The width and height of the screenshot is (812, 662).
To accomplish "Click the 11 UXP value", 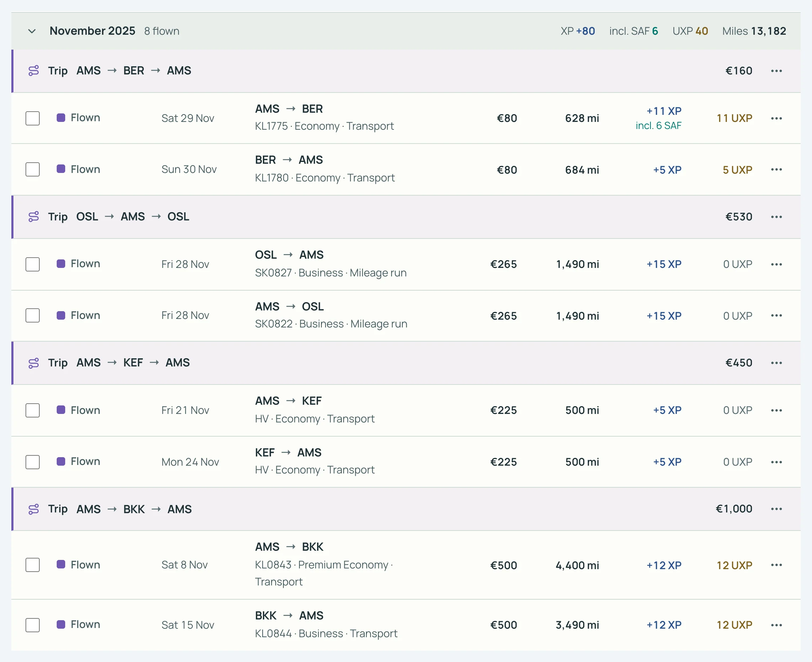I will tap(734, 118).
